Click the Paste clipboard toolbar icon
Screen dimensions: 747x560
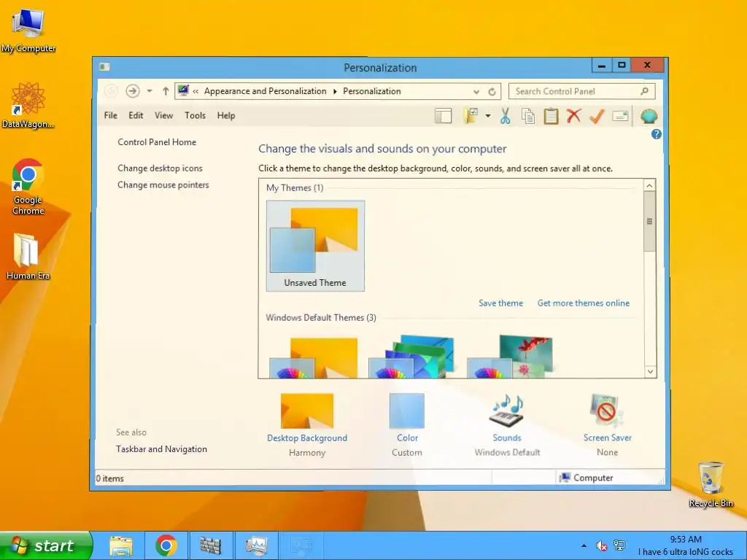(551, 116)
